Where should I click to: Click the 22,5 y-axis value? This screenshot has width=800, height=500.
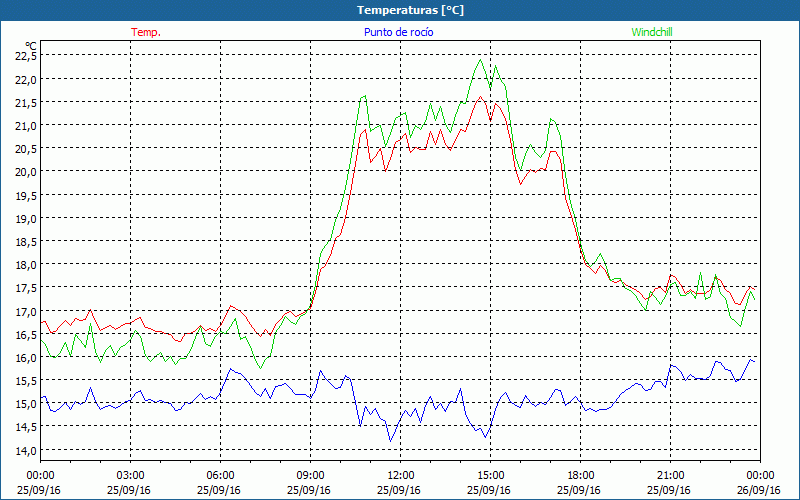pos(27,56)
